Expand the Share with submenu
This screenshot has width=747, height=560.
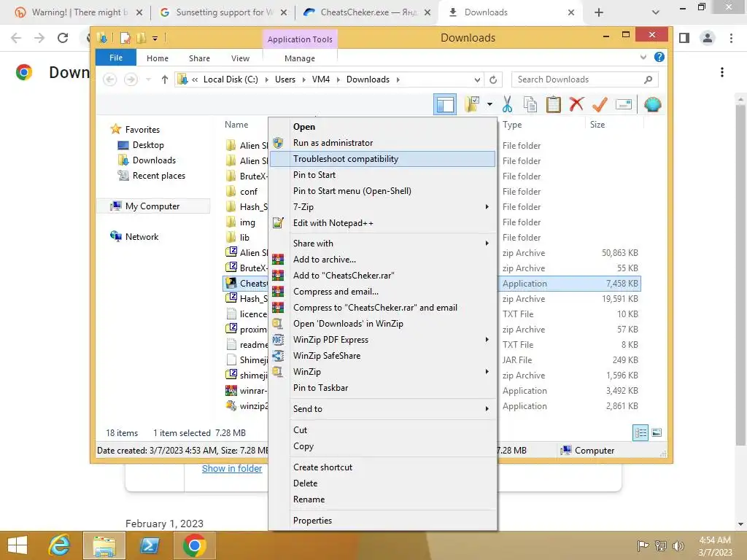[382, 244]
